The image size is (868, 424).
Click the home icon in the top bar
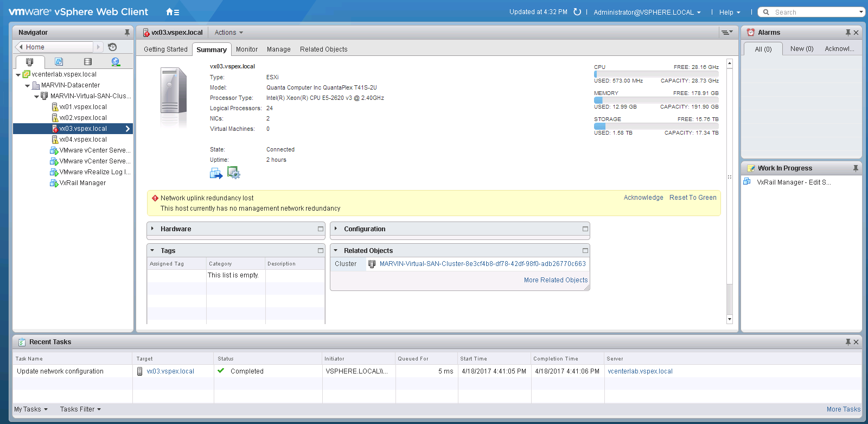170,12
